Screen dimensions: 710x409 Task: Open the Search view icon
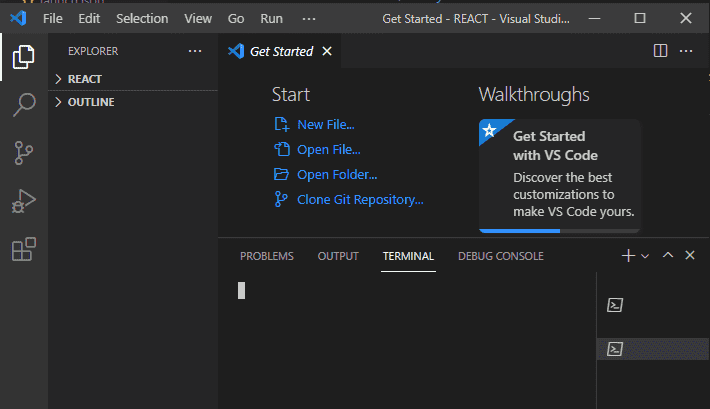[23, 105]
